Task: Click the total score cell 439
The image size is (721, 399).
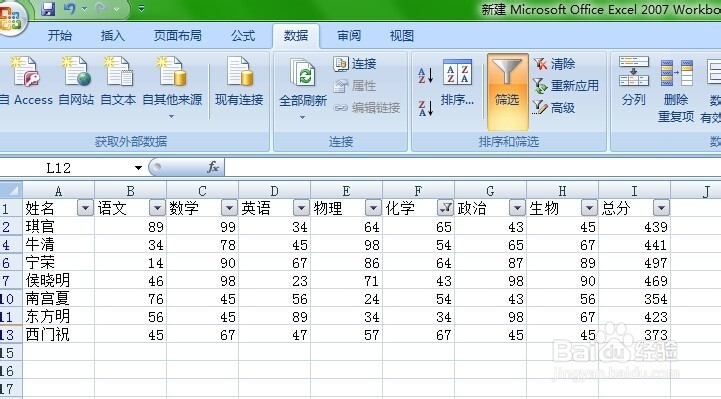Action: pyautogui.click(x=635, y=227)
